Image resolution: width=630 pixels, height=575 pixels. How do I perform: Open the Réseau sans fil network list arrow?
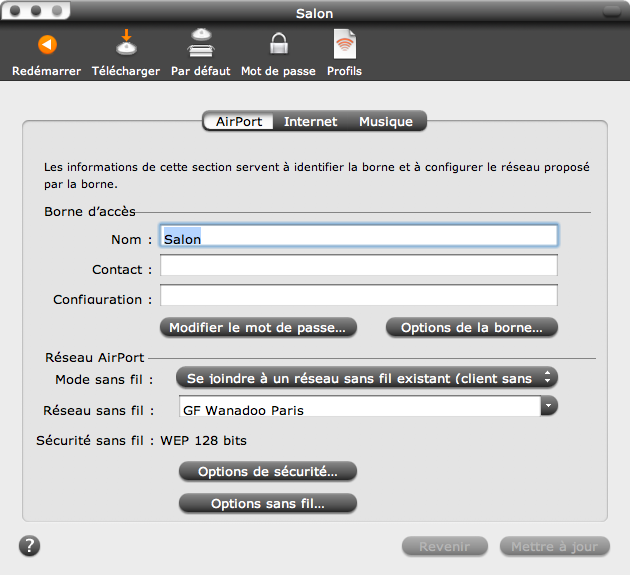click(548, 406)
